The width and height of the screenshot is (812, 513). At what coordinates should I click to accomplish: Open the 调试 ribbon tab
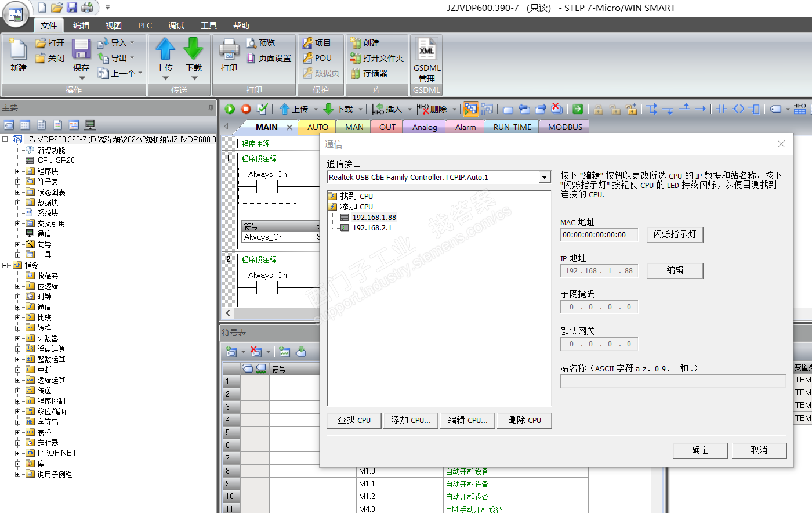[x=176, y=26]
